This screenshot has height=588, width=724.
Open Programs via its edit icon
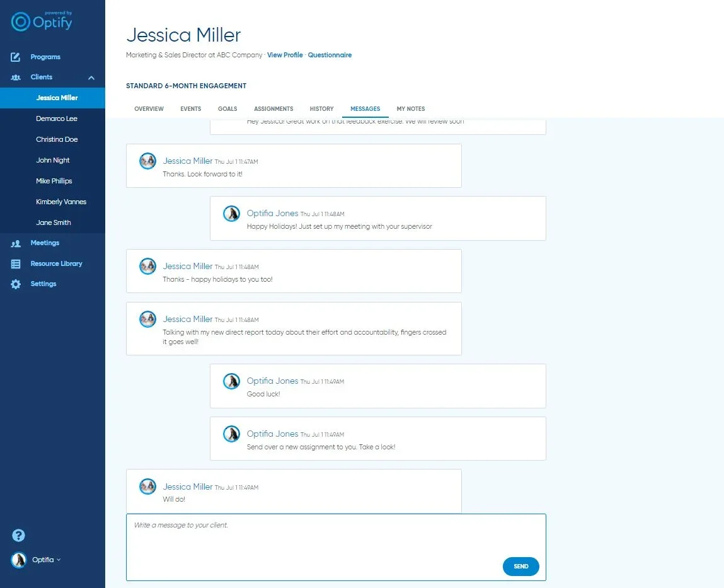15,57
